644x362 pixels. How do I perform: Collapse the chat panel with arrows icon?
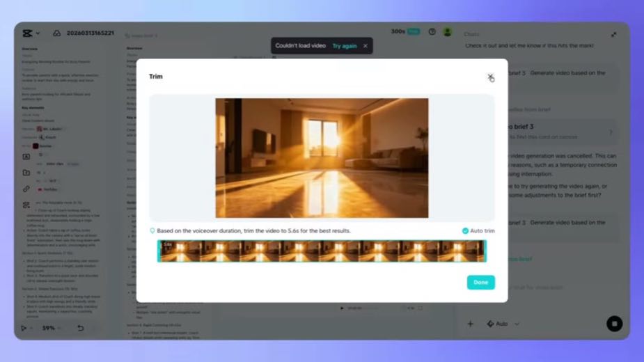(x=613, y=35)
